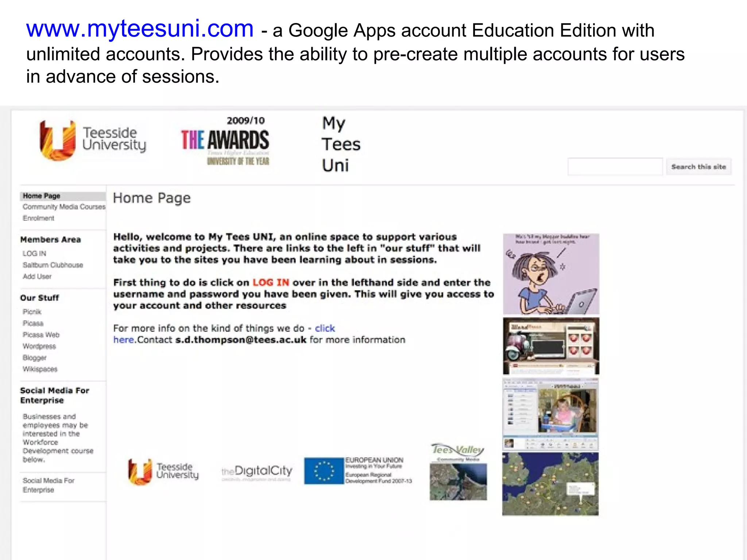Image resolution: width=747 pixels, height=560 pixels.
Task: Click the Home Page heading
Action: [152, 198]
